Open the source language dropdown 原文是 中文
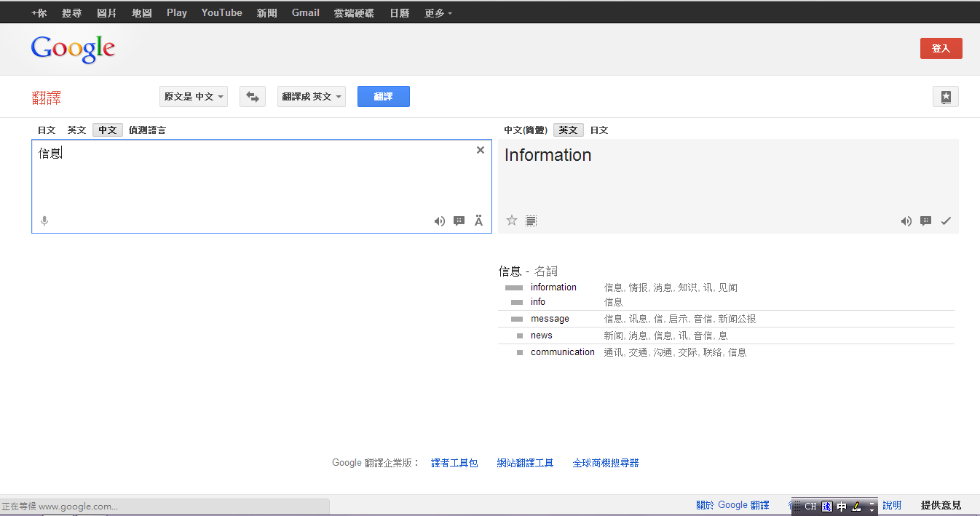The image size is (980, 516). (x=194, y=96)
